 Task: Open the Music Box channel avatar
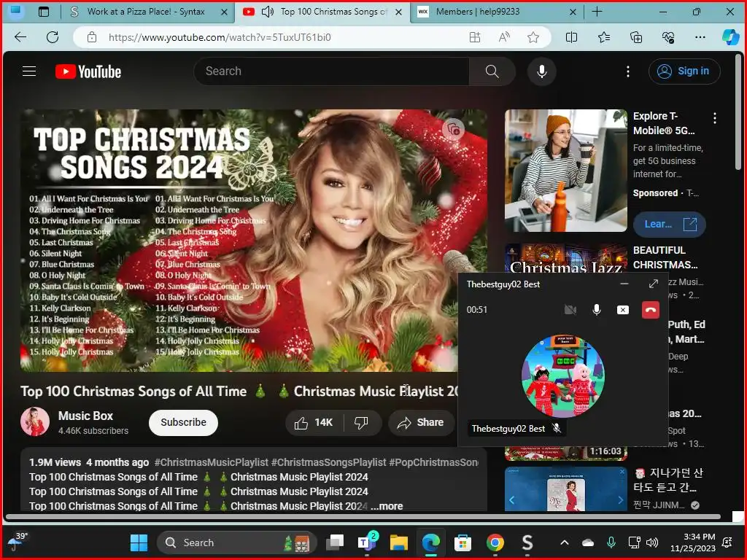coord(35,422)
